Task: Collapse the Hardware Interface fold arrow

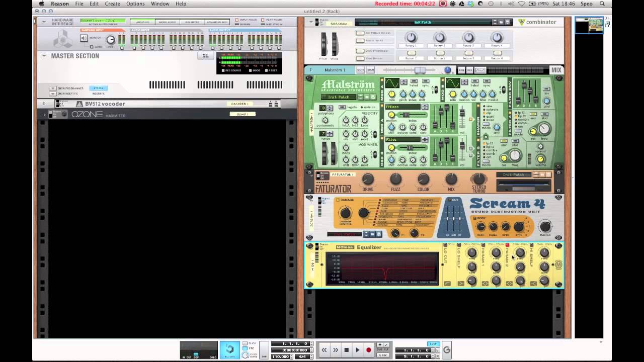Action: point(44,22)
